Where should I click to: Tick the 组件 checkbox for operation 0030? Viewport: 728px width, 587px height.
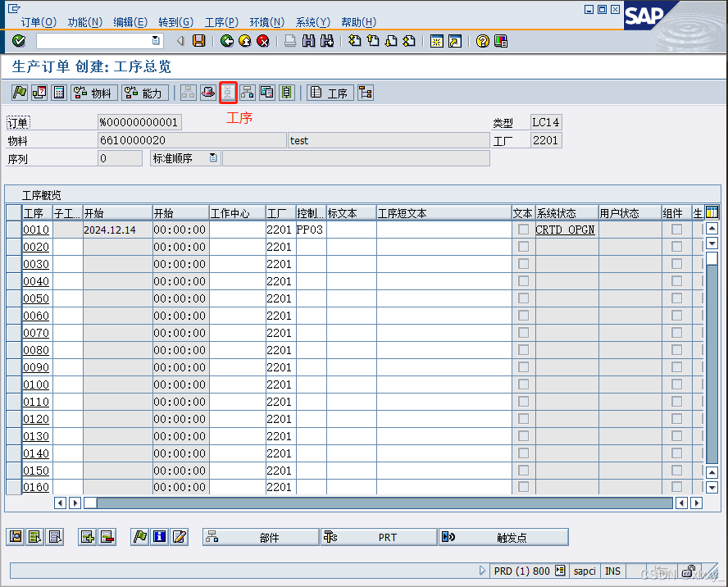676,264
